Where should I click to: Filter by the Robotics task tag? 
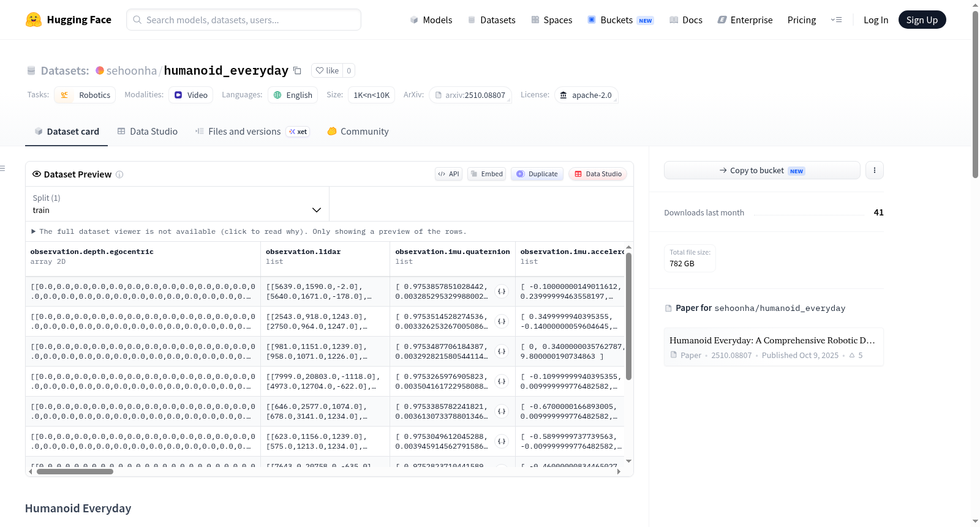click(85, 95)
